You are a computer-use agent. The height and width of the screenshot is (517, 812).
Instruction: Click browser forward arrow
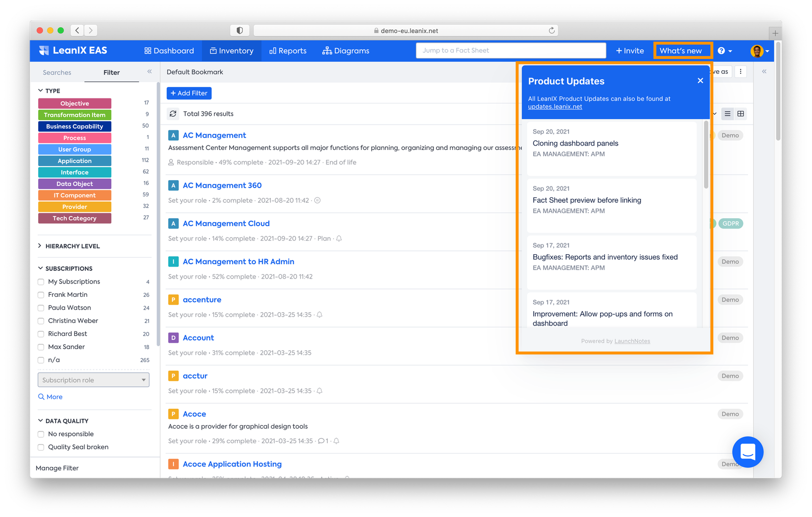point(91,30)
